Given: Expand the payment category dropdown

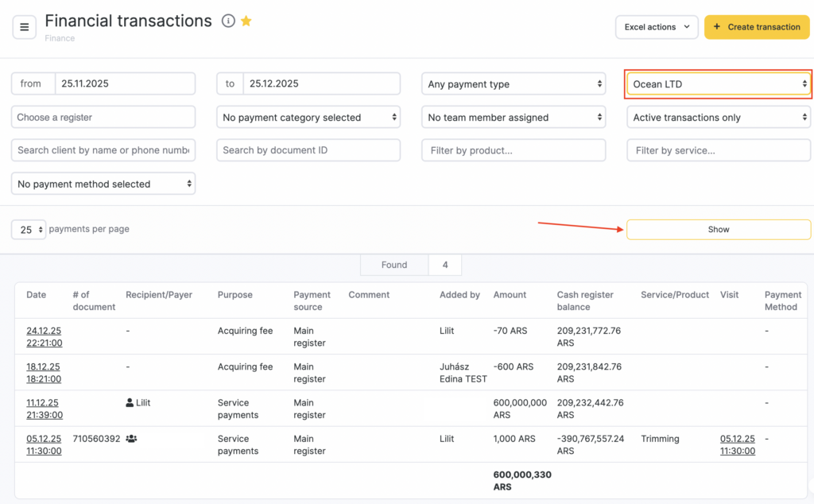Looking at the screenshot, I should pos(308,118).
